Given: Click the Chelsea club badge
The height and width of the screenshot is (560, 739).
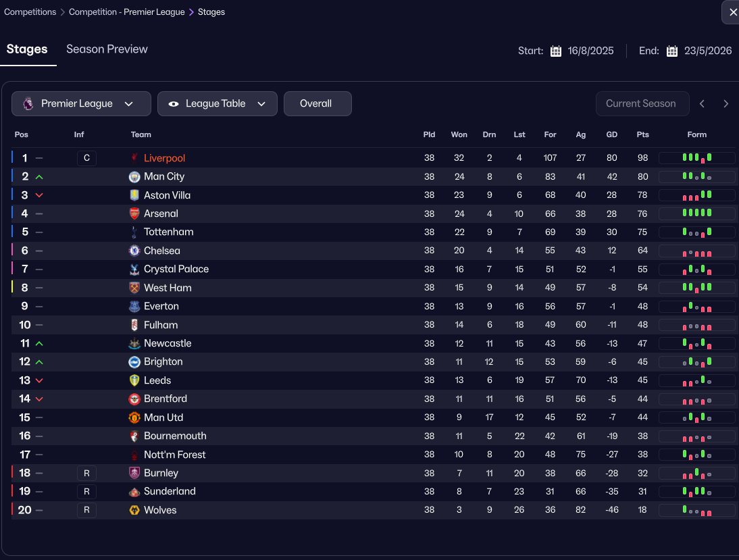Looking at the screenshot, I should point(134,251).
